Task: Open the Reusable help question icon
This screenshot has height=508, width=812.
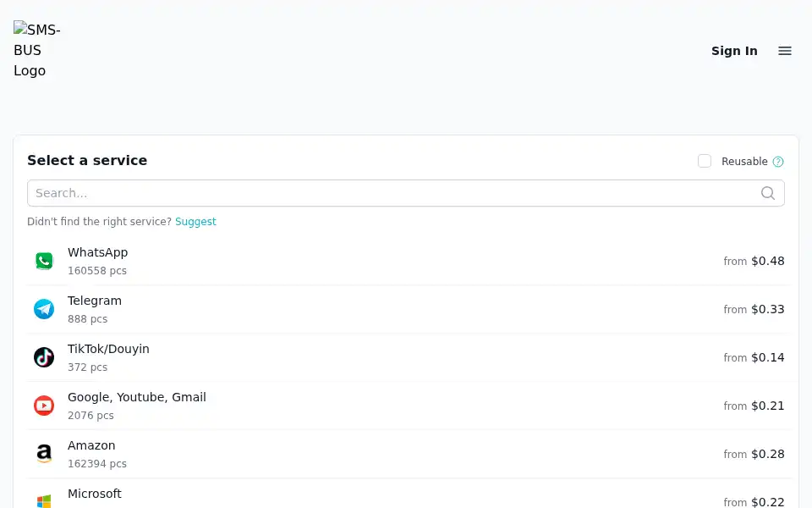Action: coord(778,162)
